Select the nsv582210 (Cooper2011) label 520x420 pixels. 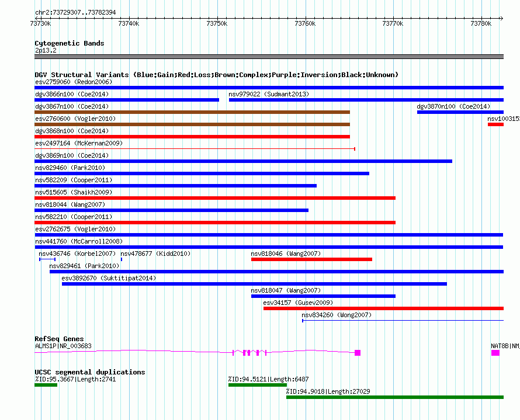pyautogui.click(x=74, y=217)
